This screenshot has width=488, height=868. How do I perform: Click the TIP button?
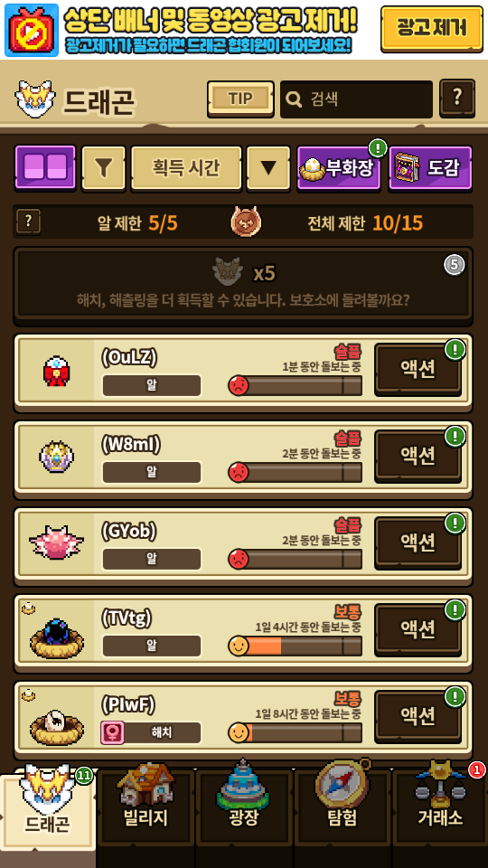pyautogui.click(x=240, y=99)
